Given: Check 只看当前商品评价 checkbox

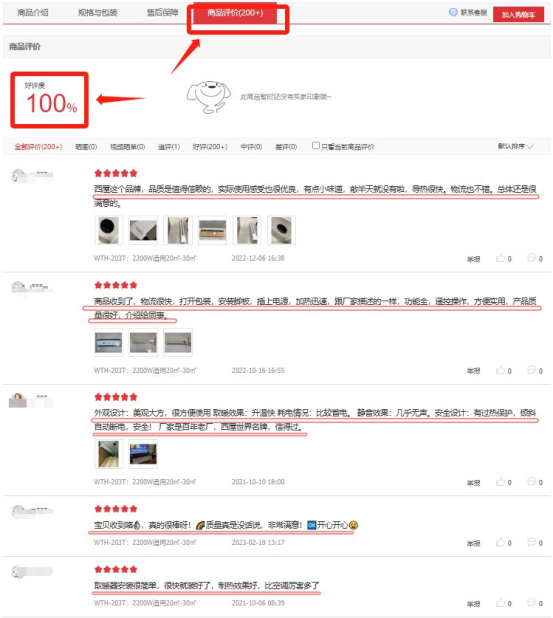Looking at the screenshot, I should pyautogui.click(x=316, y=145).
